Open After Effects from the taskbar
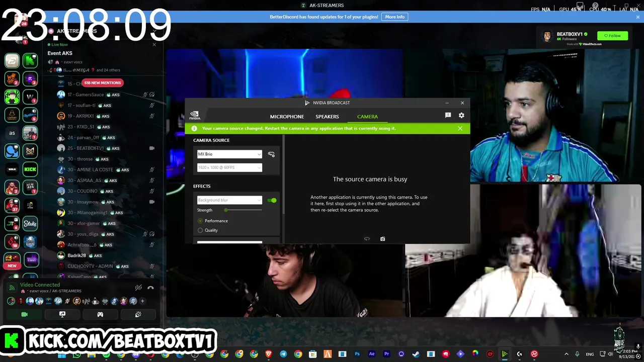 (x=372, y=354)
